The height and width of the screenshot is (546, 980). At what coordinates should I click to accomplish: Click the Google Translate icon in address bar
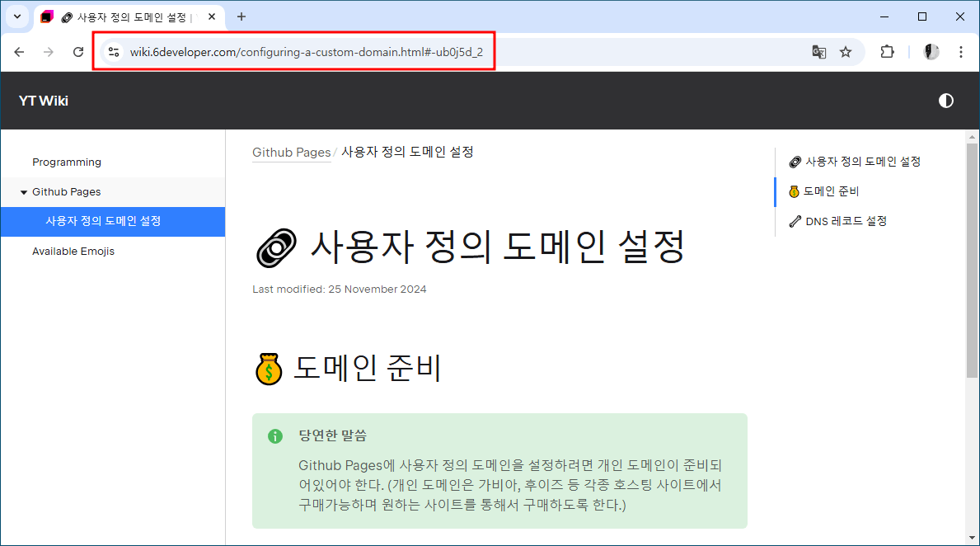pyautogui.click(x=818, y=52)
